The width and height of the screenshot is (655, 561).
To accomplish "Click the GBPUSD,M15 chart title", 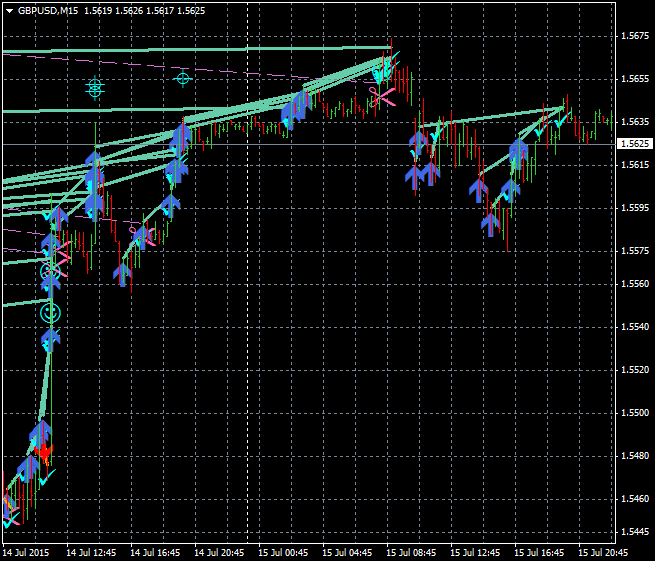I will tap(48, 11).
